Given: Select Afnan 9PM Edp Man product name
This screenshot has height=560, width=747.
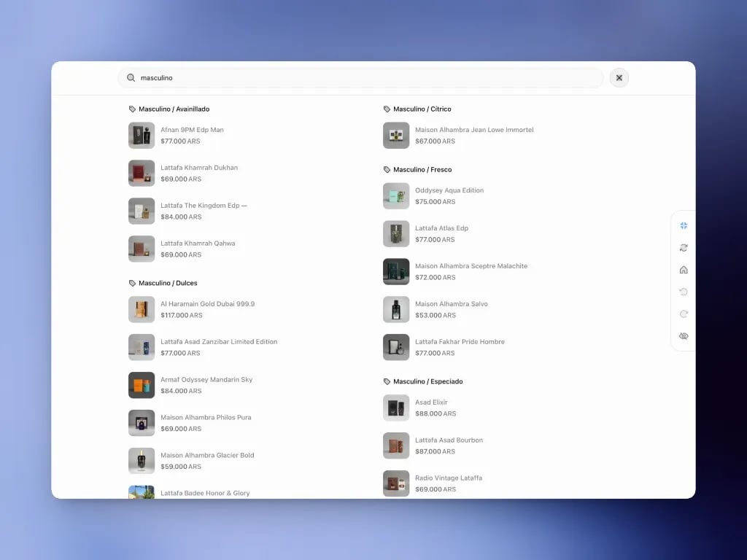Looking at the screenshot, I should tap(192, 130).
